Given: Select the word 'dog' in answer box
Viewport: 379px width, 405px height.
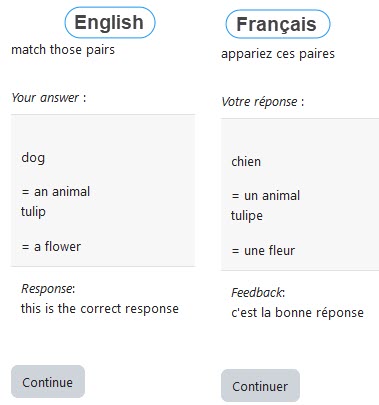Looking at the screenshot, I should (x=33, y=158).
